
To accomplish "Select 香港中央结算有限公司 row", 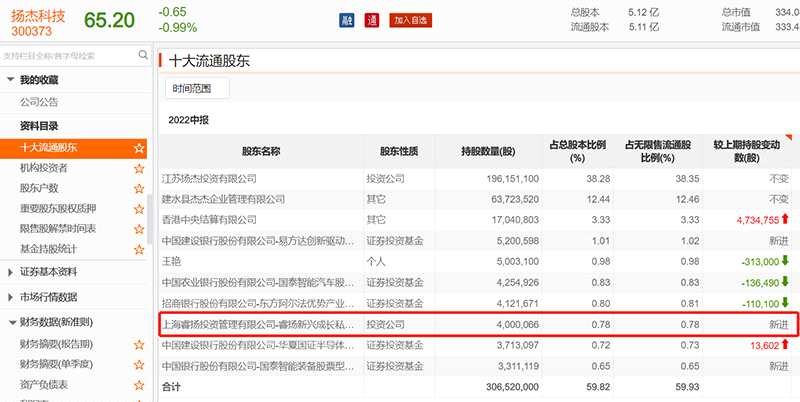I will tap(477, 220).
